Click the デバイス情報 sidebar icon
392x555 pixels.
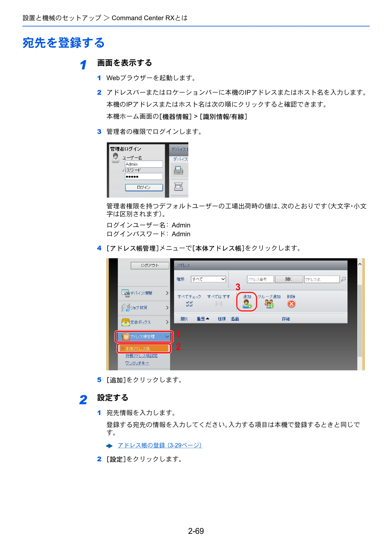(125, 293)
